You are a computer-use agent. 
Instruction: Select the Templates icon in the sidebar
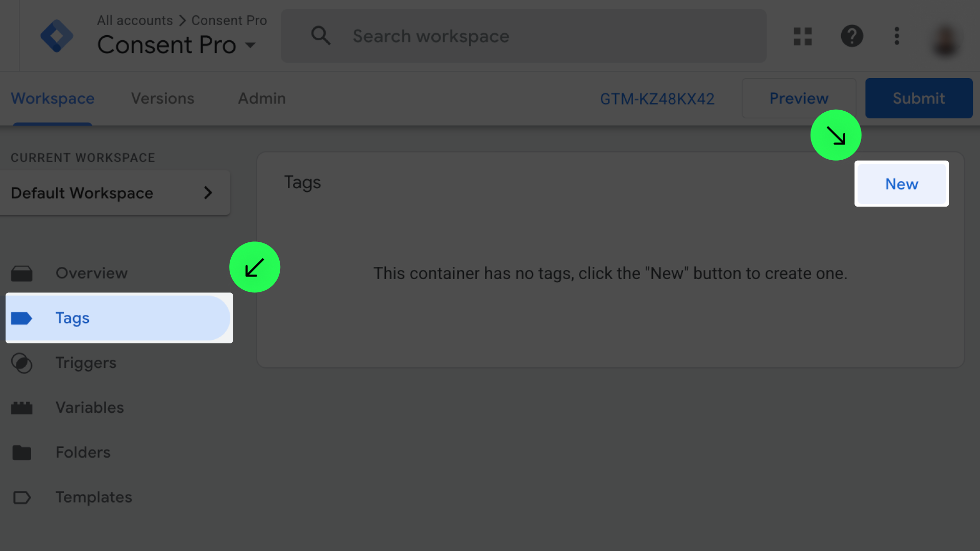(22, 497)
